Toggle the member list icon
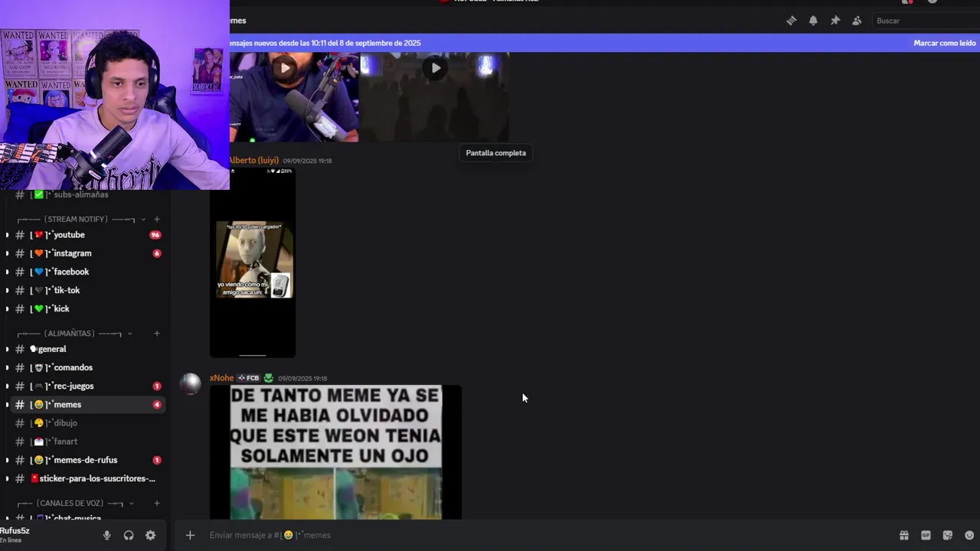980x551 pixels. pyautogui.click(x=857, y=21)
